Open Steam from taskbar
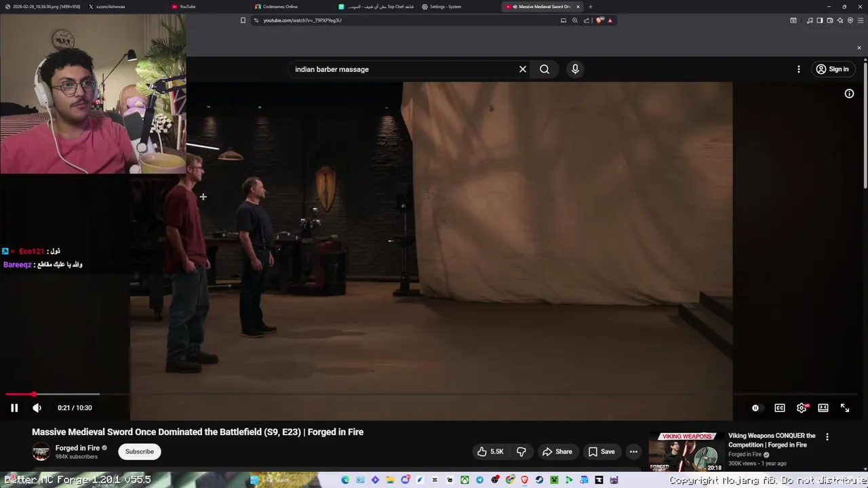 [x=539, y=480]
